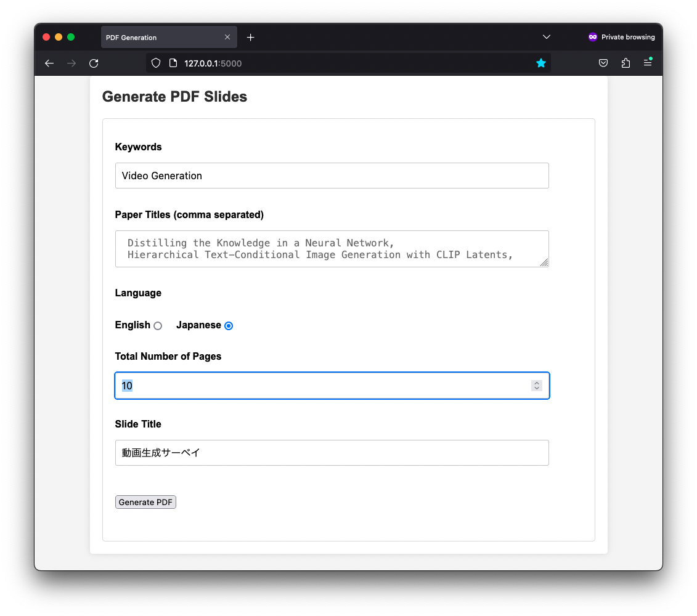Increase page count with the up stepper arrow
Viewport: 697px width, 616px height.
(x=537, y=383)
